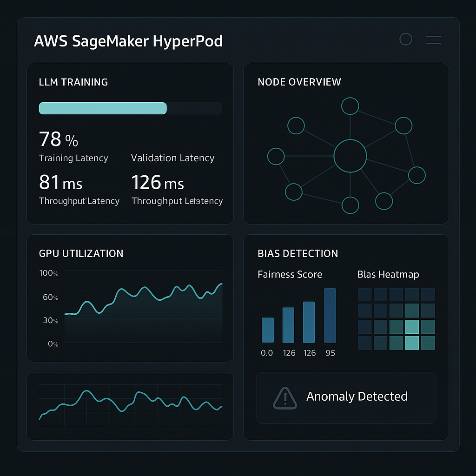The height and width of the screenshot is (476, 476).
Task: Click the 60% axis label on GPU chart
Action: 50,297
